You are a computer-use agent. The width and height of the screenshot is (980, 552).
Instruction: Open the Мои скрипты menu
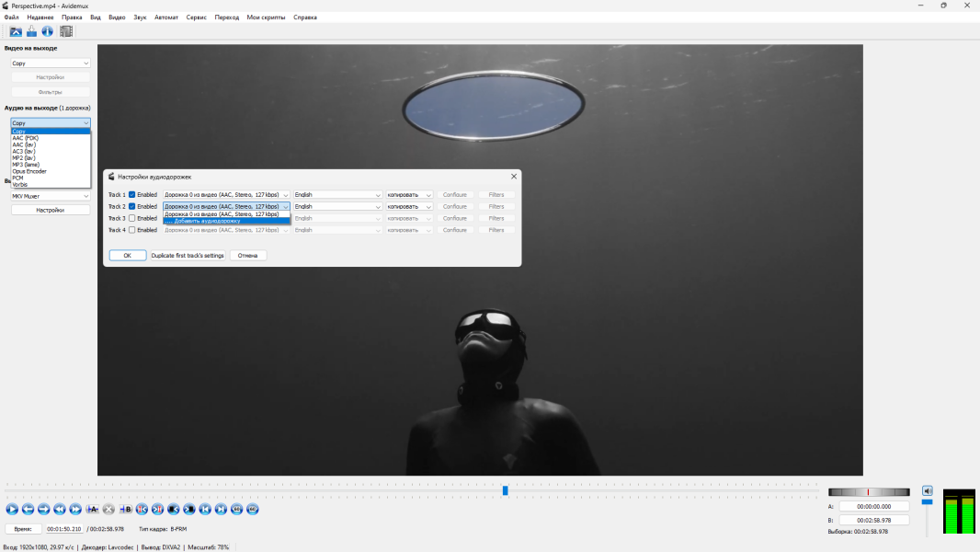(x=266, y=17)
